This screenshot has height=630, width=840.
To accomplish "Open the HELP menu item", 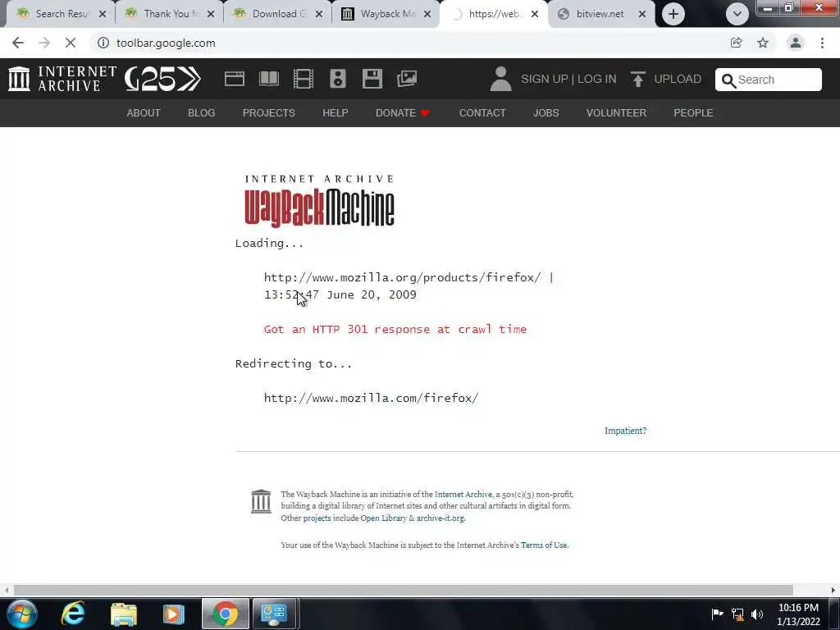I will point(336,113).
